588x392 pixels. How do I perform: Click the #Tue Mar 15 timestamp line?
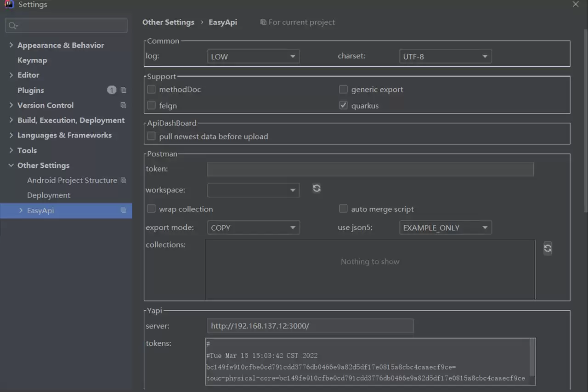click(262, 355)
